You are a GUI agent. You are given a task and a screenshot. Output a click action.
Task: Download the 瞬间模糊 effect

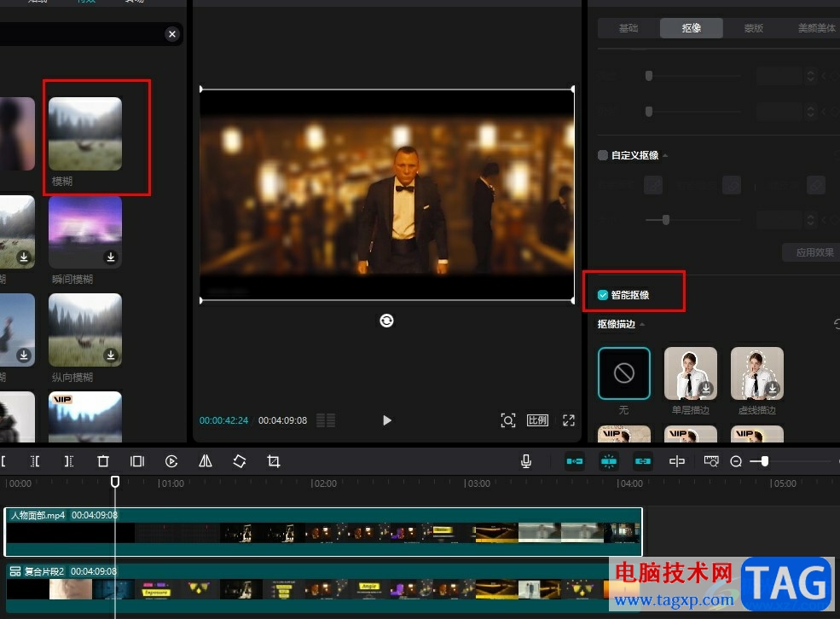click(x=110, y=257)
